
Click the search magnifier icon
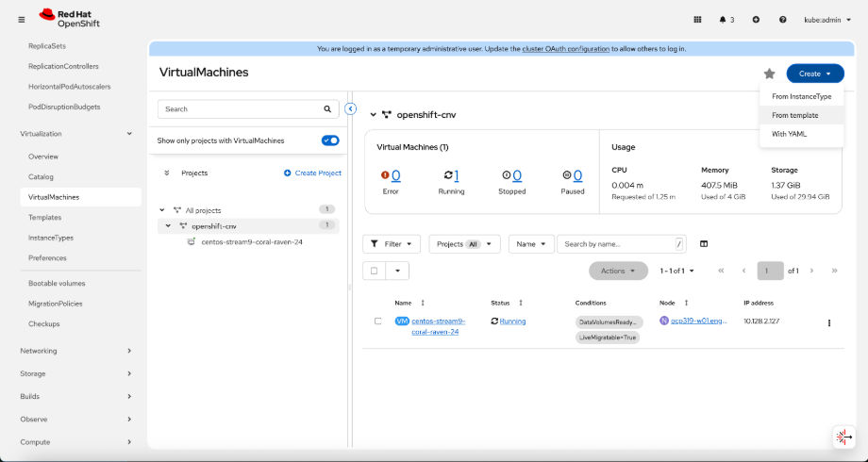coord(327,109)
